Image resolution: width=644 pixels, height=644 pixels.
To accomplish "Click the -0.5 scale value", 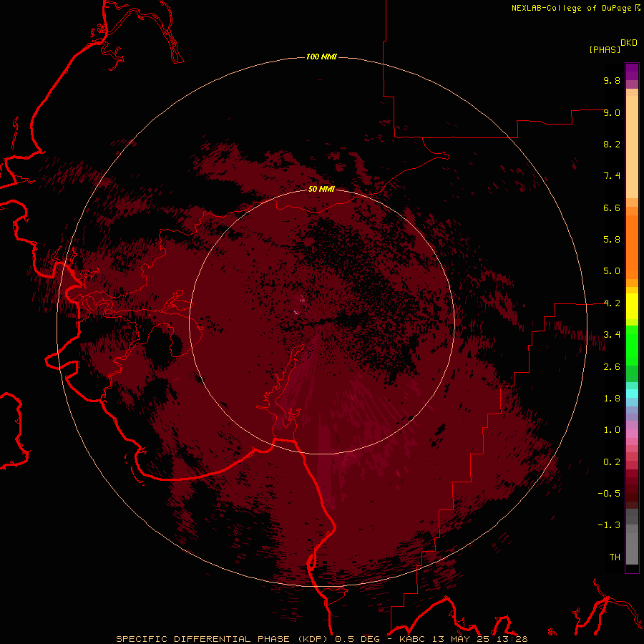I will [609, 494].
